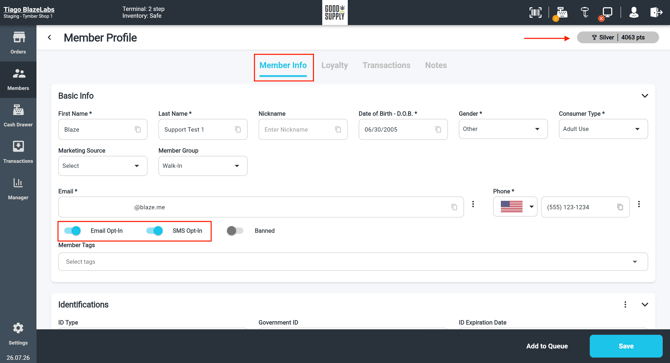670x363 pixels.
Task: Click the Save button
Action: (626, 346)
